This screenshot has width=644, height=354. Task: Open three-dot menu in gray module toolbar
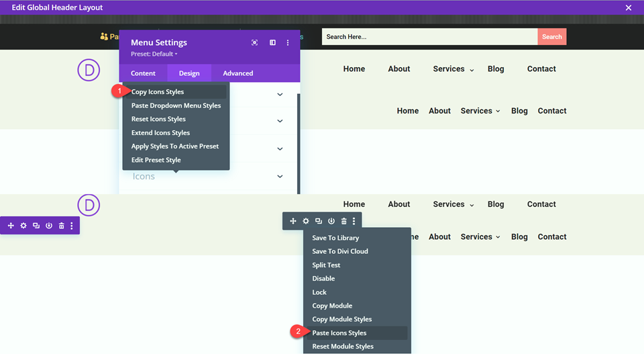pyautogui.click(x=354, y=221)
